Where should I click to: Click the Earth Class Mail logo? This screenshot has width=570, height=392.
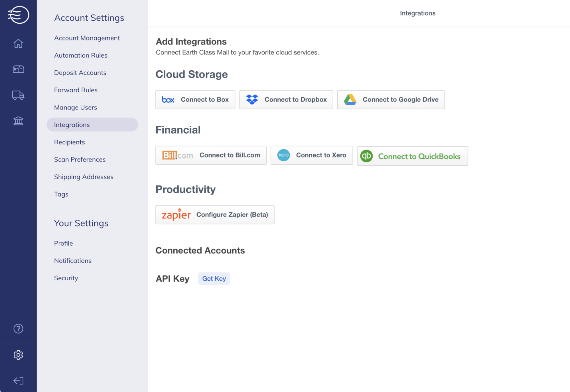(x=18, y=15)
